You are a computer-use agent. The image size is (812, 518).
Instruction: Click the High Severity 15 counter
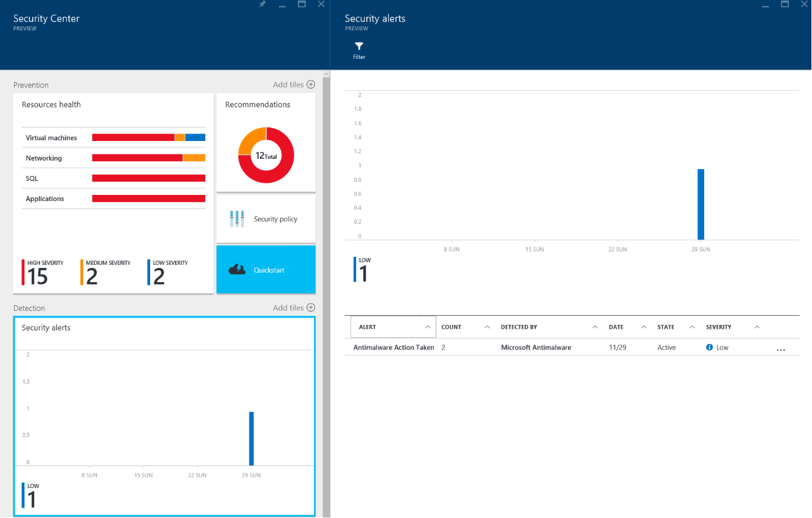43,273
